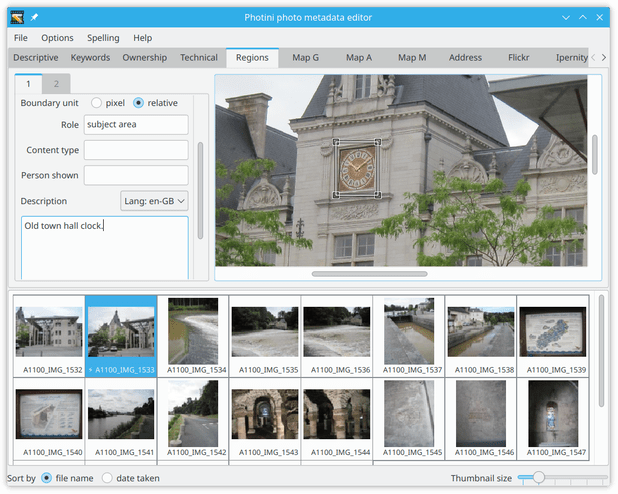Switch to the Address tab
Viewport: 618px width, 494px height.
(x=465, y=58)
